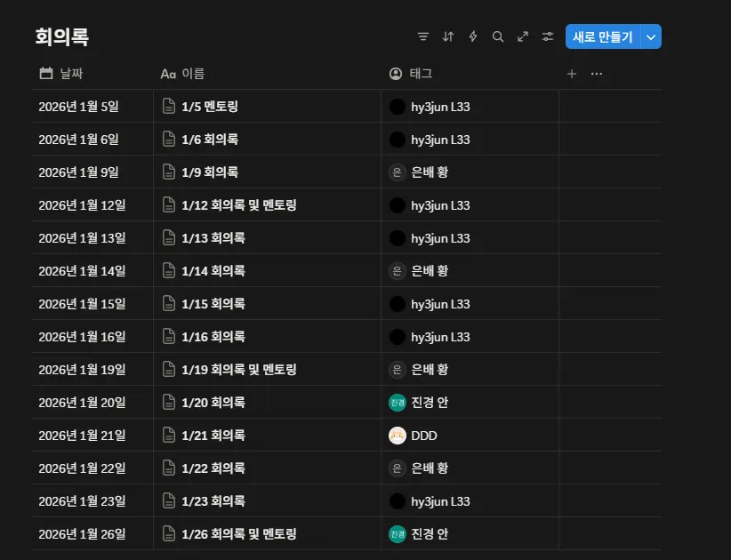This screenshot has width=731, height=560.
Task: Open the 태그 column header menu
Action: pyautogui.click(x=411, y=74)
